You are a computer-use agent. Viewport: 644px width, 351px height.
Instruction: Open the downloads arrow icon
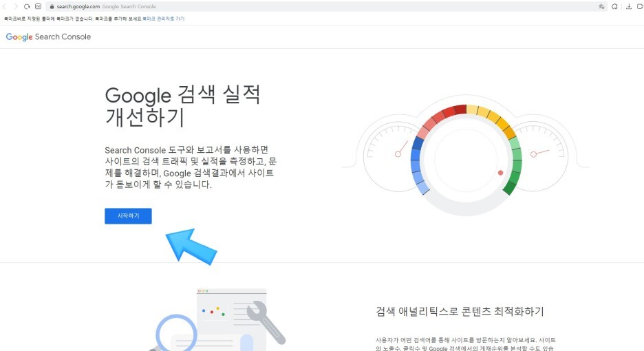629,7
